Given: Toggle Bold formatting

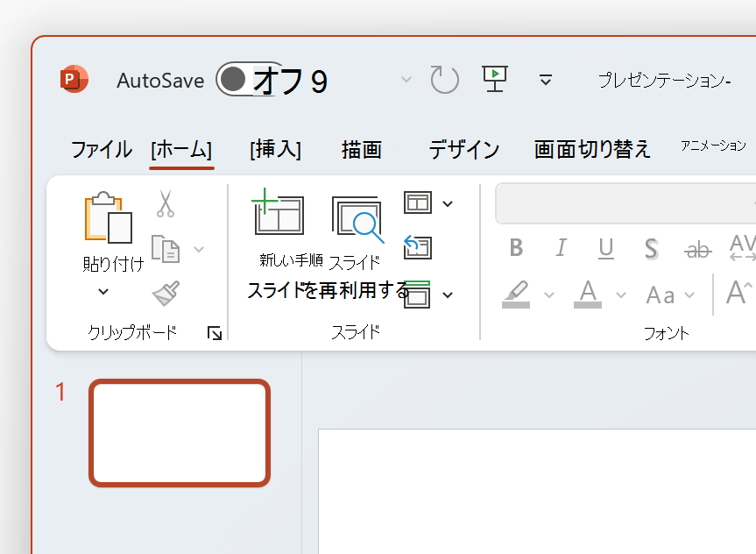Looking at the screenshot, I should tap(516, 248).
